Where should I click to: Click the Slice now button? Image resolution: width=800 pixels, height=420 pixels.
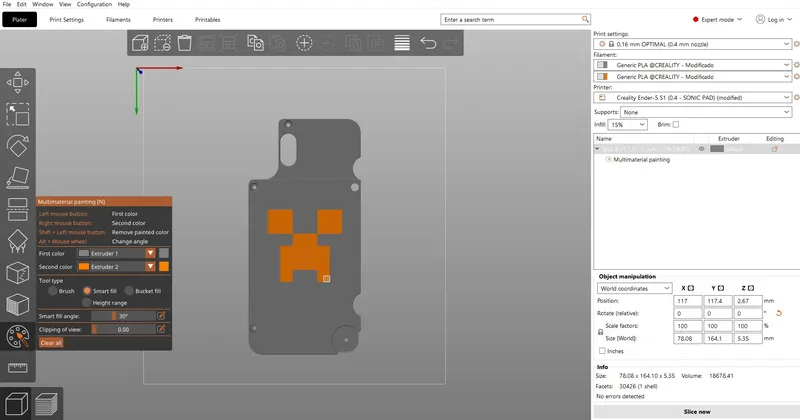[x=697, y=411]
